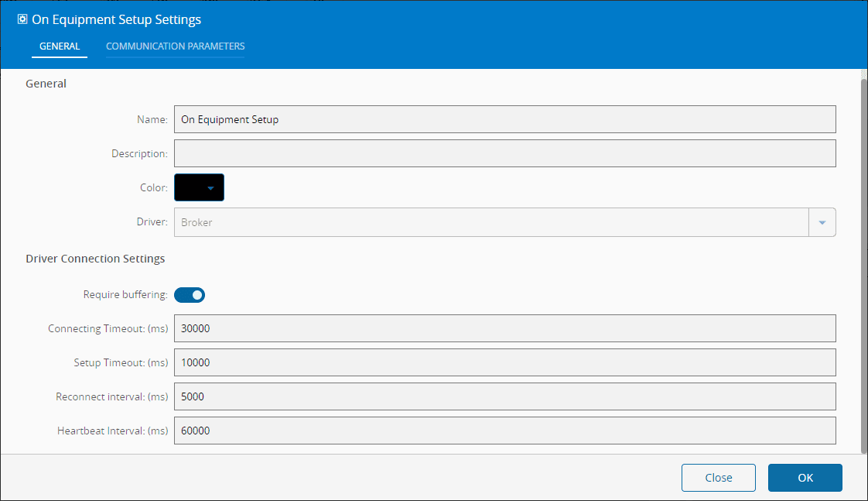Image resolution: width=868 pixels, height=501 pixels.
Task: Click the vertical scrollbar on the right
Action: point(863,263)
